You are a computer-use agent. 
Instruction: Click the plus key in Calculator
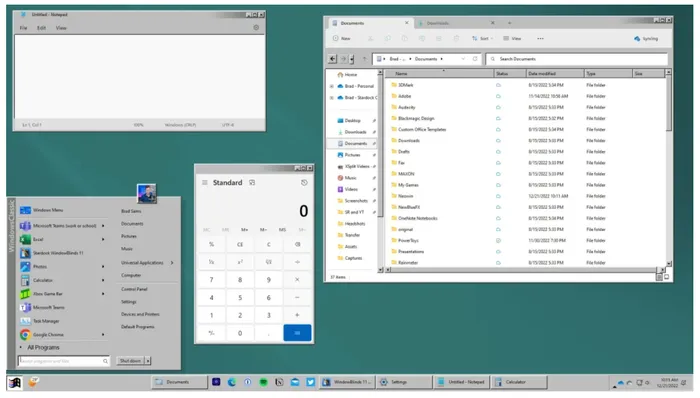(297, 315)
